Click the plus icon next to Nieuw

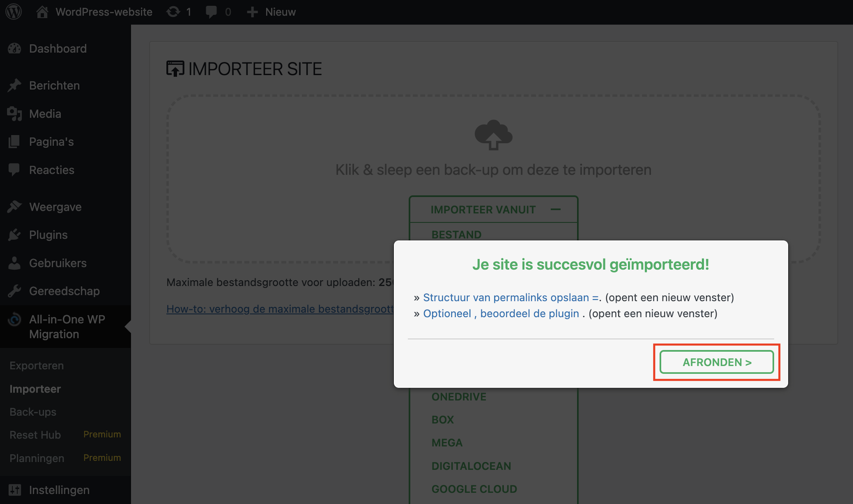point(252,12)
